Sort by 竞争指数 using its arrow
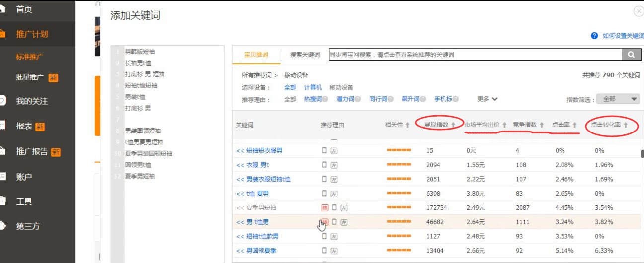This screenshot has height=263, width=644. click(x=542, y=125)
